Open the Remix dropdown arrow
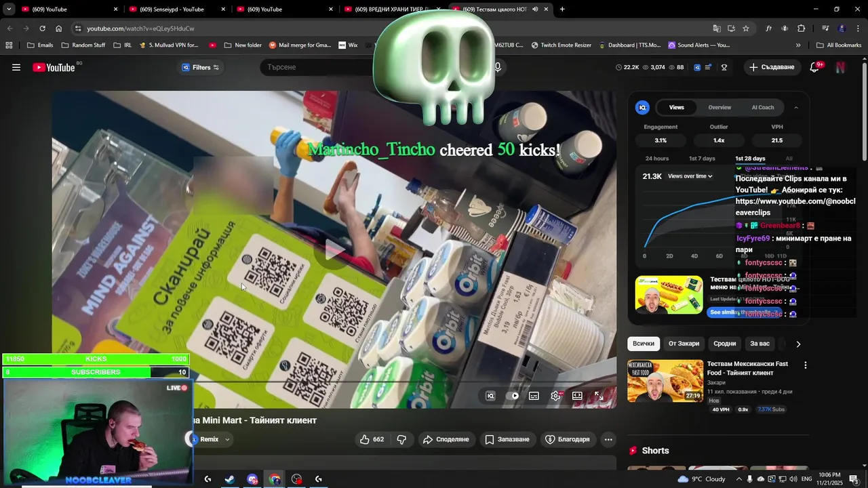The image size is (868, 488). [x=227, y=439]
